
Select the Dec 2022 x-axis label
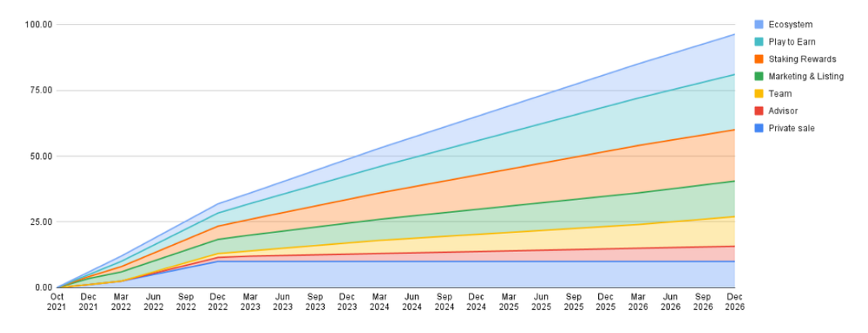pos(218,301)
